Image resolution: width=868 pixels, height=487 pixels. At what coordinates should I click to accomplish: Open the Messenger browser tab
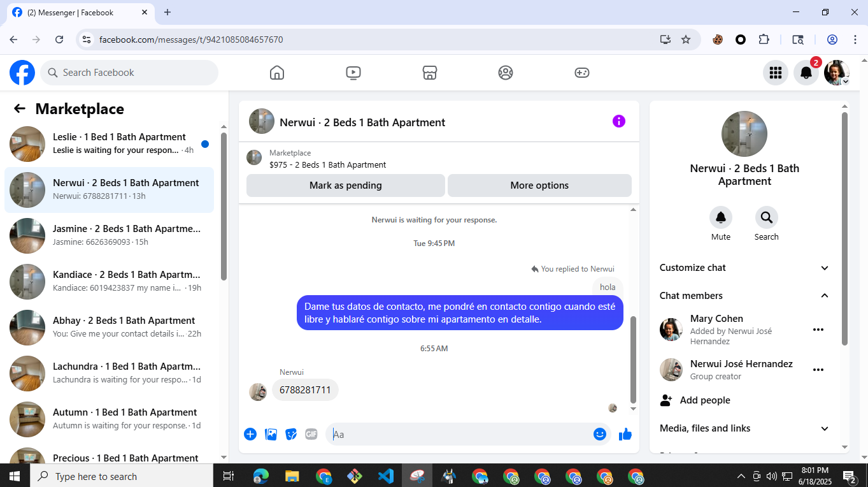coord(80,12)
